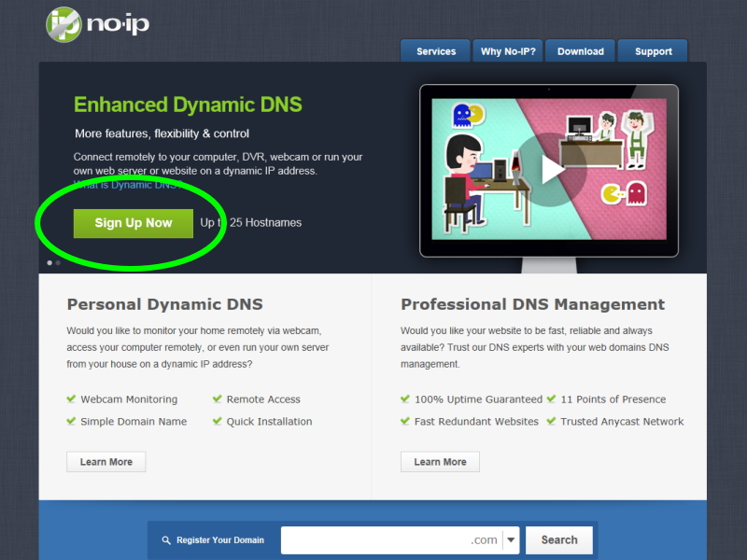Image resolution: width=747 pixels, height=560 pixels.
Task: Open the Support tab
Action: (653, 51)
